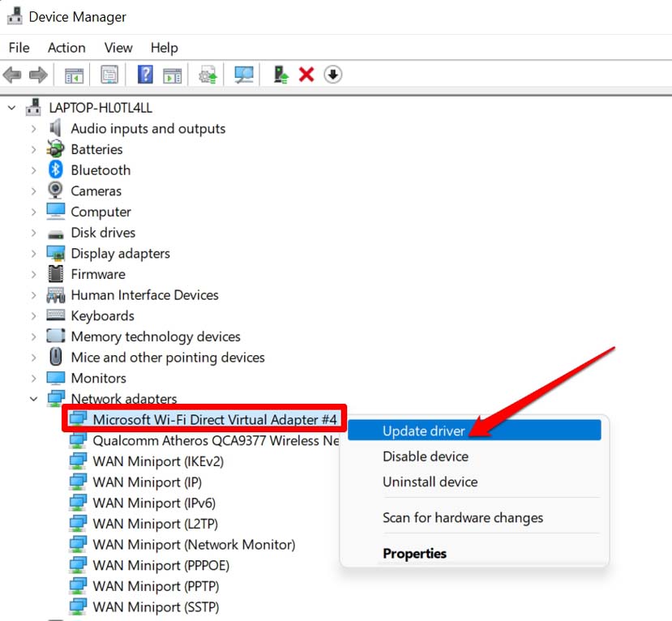The width and height of the screenshot is (672, 621).
Task: Click the Device Manager title bar icon
Action: pyautogui.click(x=15, y=16)
